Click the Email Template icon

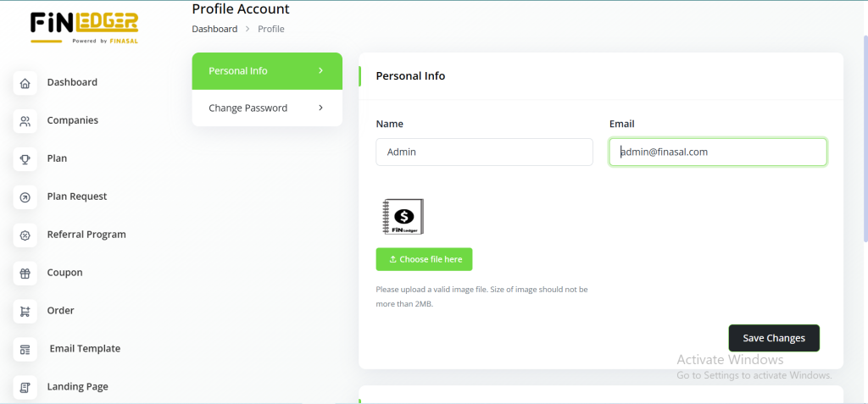(x=25, y=349)
